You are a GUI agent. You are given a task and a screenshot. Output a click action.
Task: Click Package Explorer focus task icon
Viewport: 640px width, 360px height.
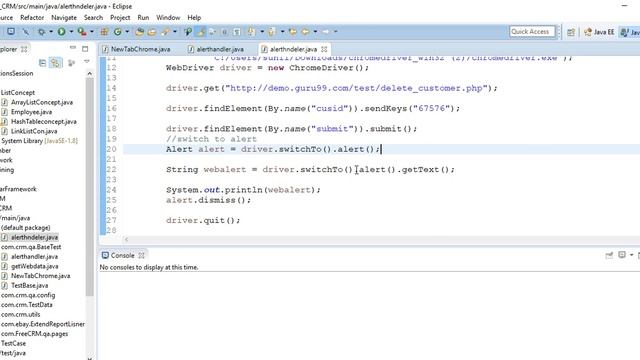(x=71, y=62)
